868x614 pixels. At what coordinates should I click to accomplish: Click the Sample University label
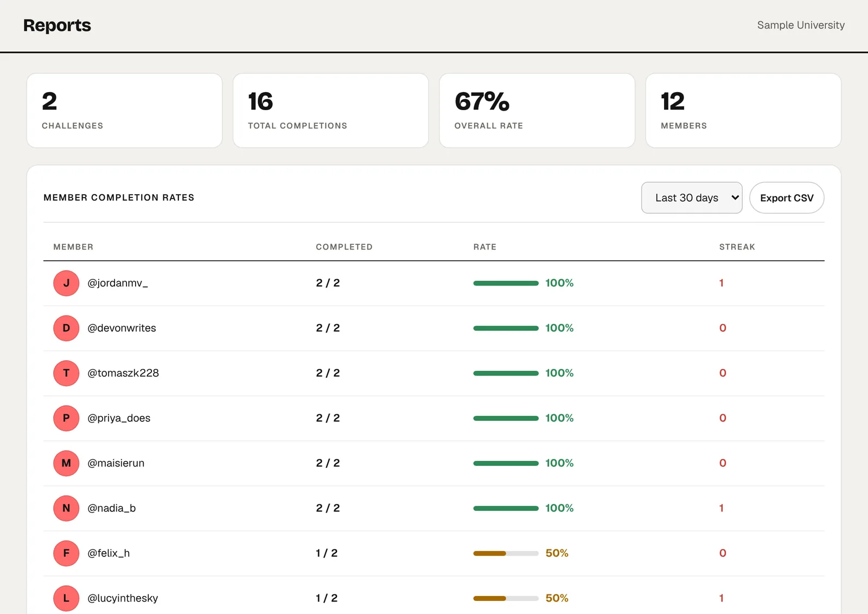click(x=801, y=25)
